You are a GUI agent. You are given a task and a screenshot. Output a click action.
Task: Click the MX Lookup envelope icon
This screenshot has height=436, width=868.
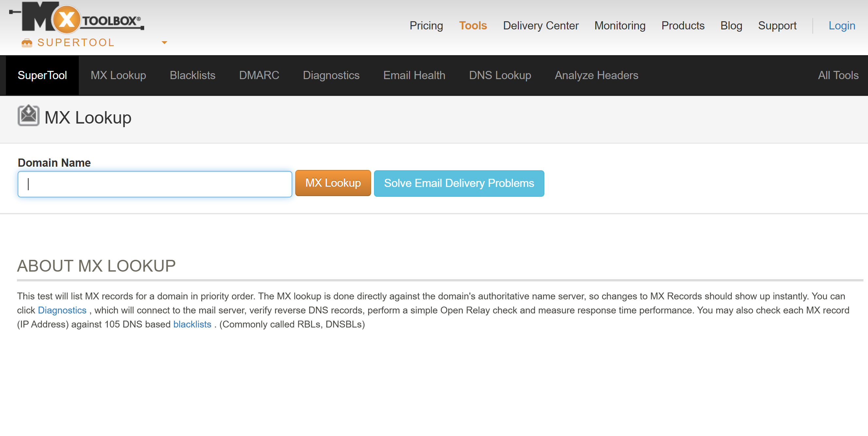click(28, 115)
